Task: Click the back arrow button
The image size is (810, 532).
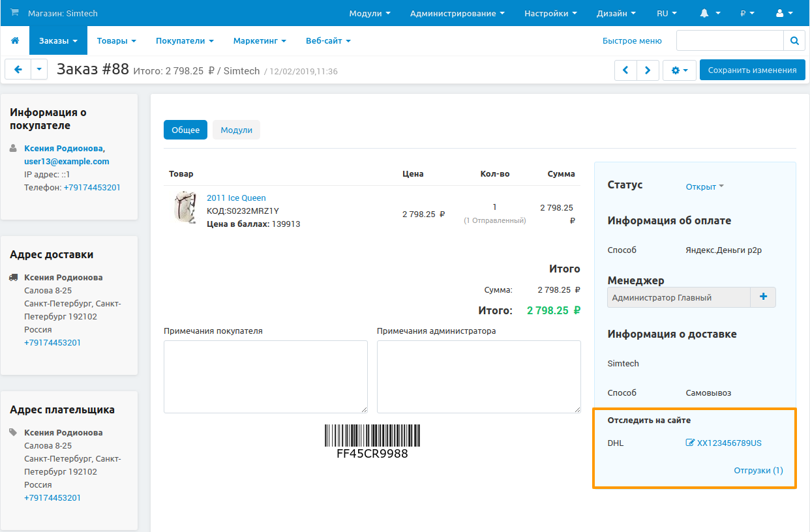Action: [x=18, y=70]
